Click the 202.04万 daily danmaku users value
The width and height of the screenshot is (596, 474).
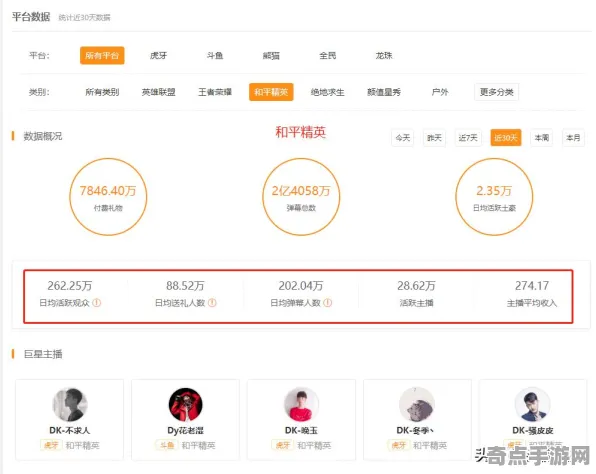pyautogui.click(x=301, y=285)
